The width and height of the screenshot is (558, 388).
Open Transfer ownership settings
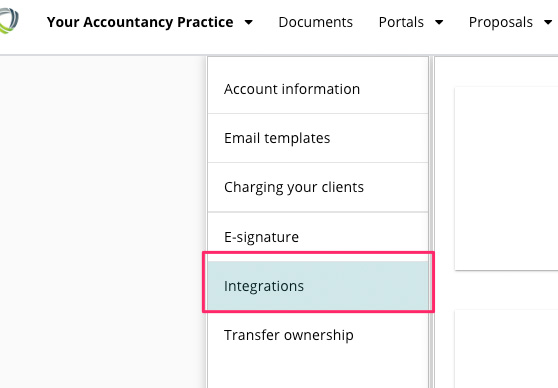click(318, 335)
